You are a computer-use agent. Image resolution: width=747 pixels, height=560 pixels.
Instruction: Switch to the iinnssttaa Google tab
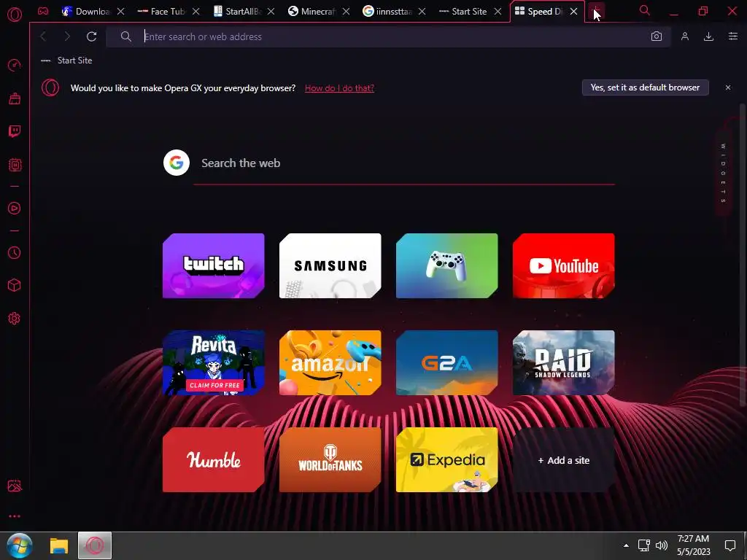(388, 12)
